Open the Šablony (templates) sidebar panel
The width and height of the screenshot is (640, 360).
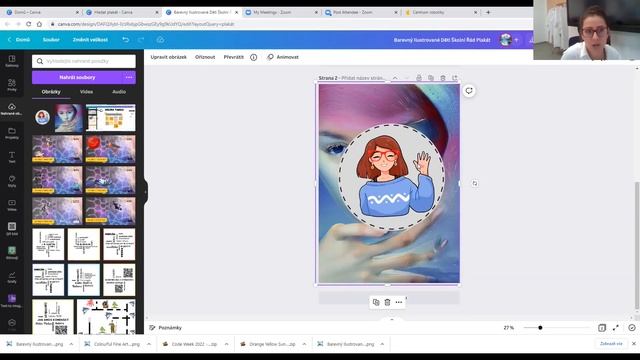click(12, 61)
